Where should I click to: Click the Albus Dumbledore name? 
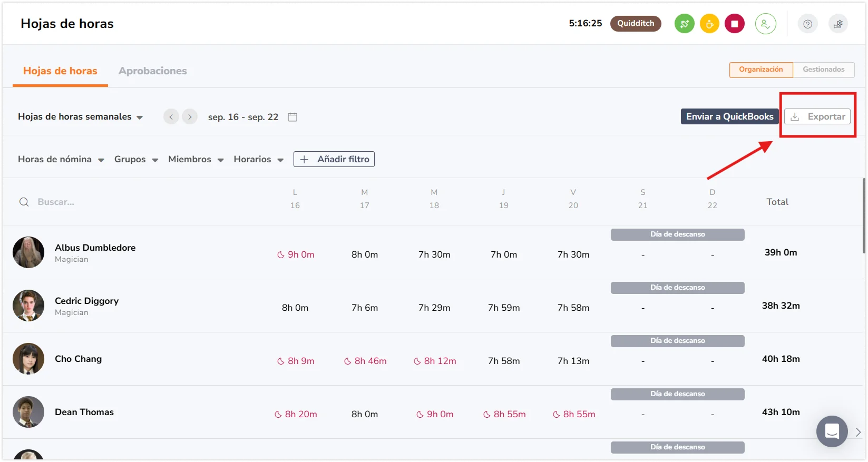(95, 248)
